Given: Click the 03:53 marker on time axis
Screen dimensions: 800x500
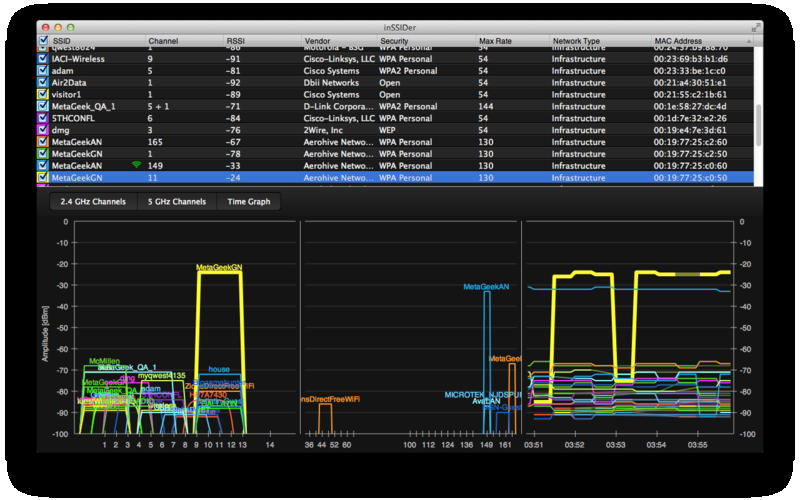Looking at the screenshot, I should coord(615,445).
